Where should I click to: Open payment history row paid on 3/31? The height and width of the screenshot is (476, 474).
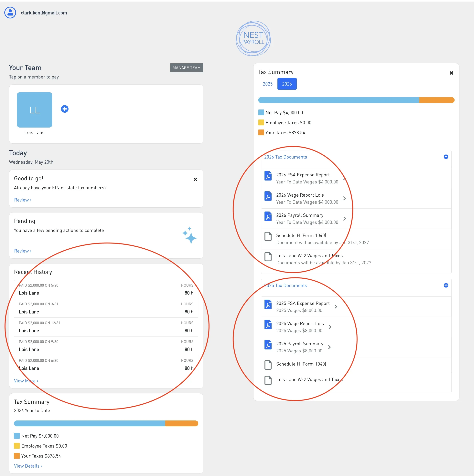106,308
